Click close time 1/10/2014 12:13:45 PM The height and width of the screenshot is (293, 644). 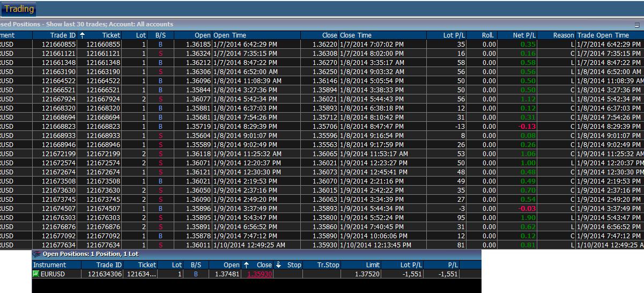point(375,245)
